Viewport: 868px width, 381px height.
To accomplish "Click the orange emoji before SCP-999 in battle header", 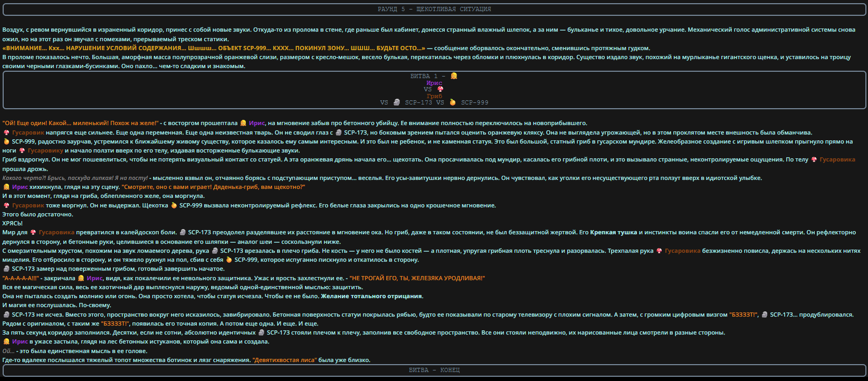I will tap(453, 102).
